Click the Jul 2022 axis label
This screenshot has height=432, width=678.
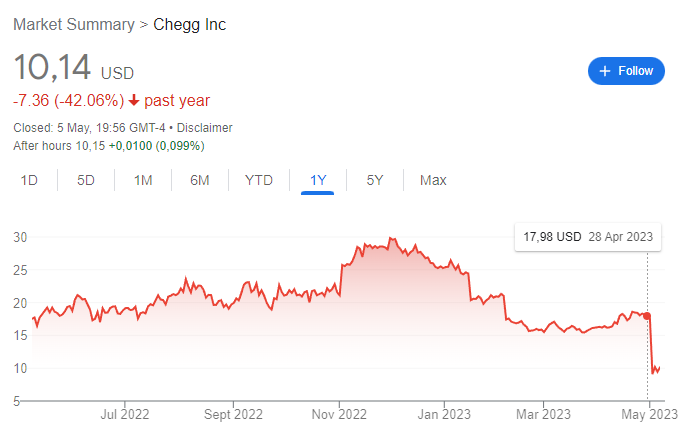(126, 411)
